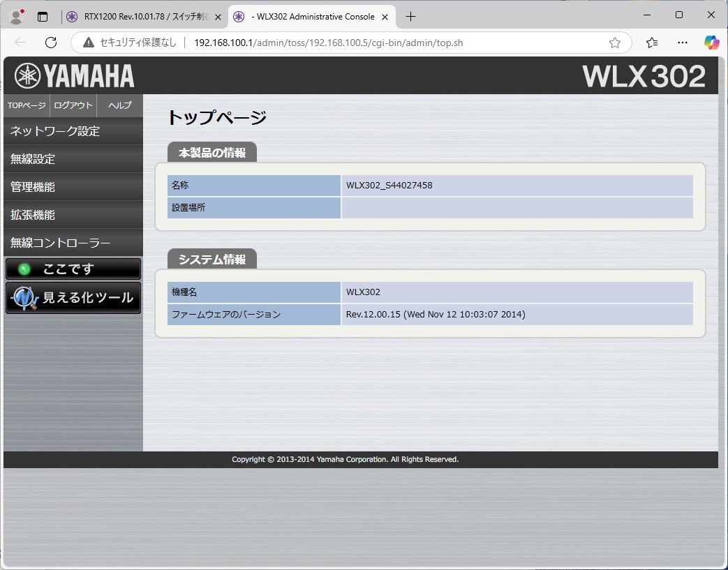Open 管理機能 menu
This screenshot has height=570, width=728.
coord(73,186)
